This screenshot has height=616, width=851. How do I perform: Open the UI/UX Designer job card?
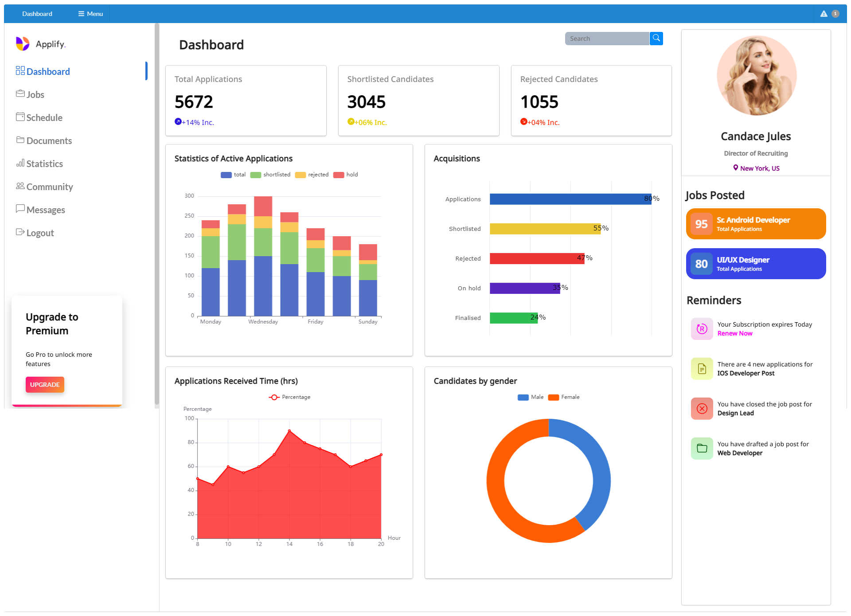point(756,264)
